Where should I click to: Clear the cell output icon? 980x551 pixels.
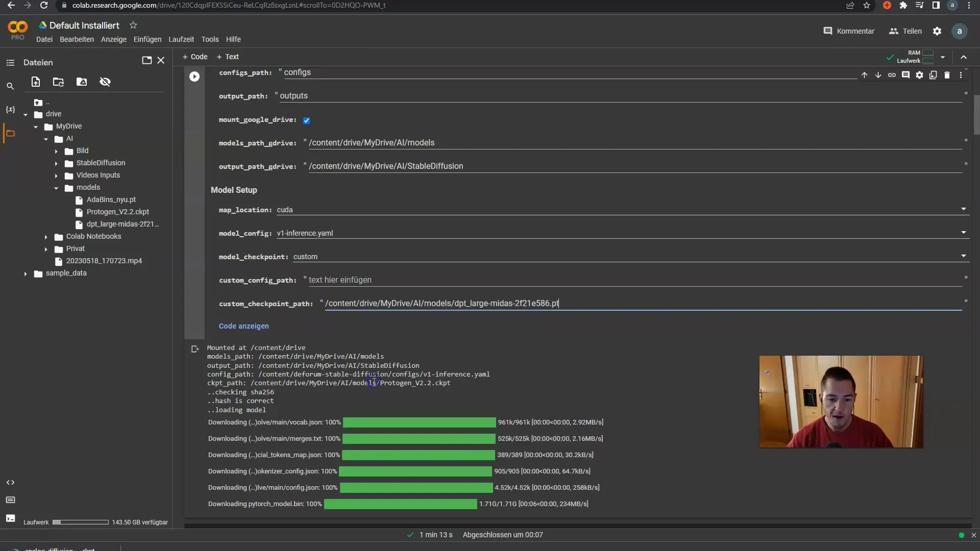195,349
